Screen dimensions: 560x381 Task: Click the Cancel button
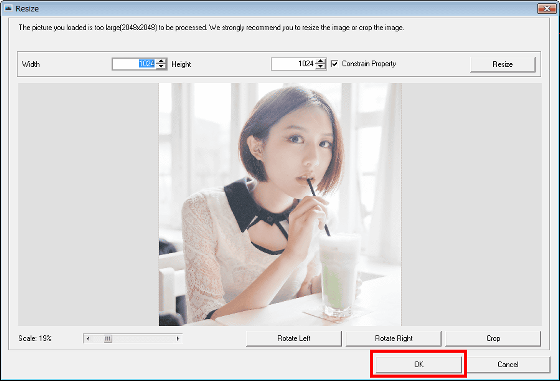508,364
